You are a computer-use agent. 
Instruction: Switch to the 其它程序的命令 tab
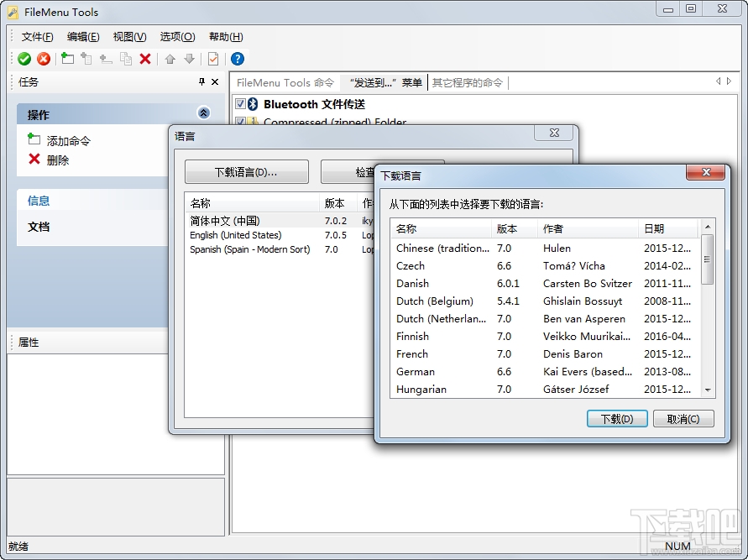(x=467, y=82)
